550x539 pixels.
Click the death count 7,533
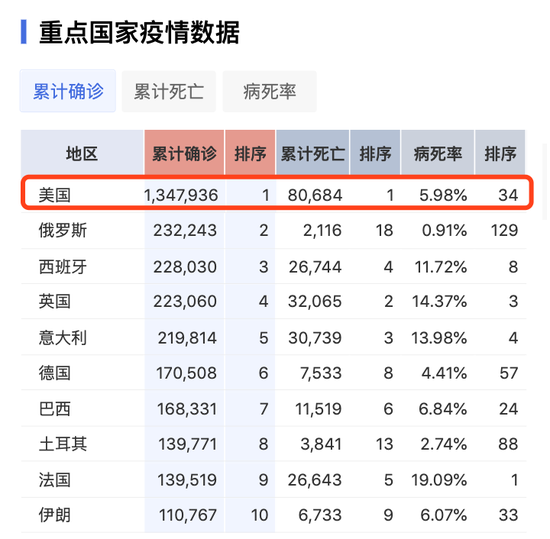coord(321,373)
